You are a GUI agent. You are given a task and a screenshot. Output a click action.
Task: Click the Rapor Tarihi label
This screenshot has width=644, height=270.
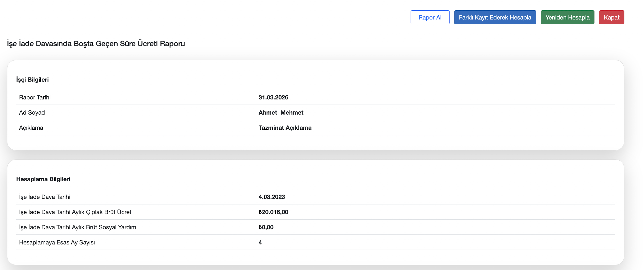35,97
